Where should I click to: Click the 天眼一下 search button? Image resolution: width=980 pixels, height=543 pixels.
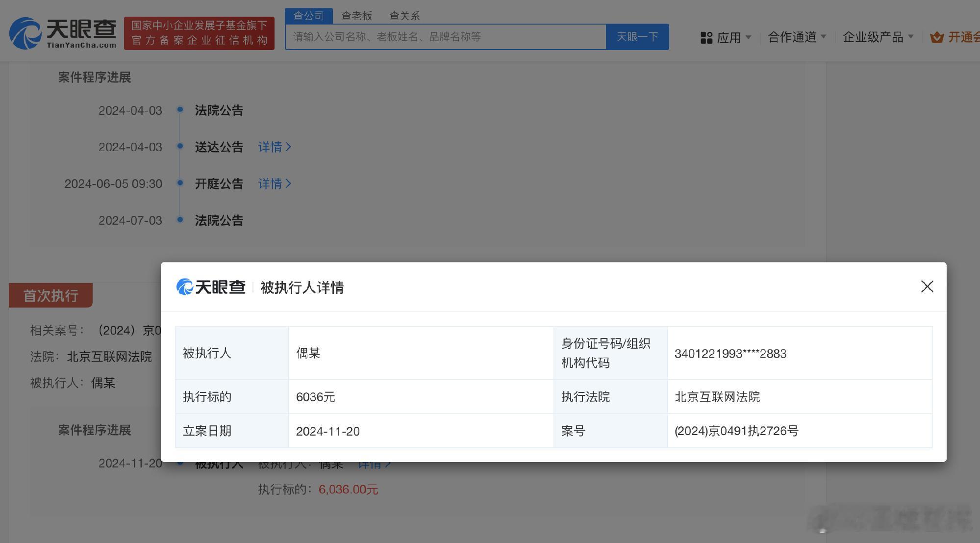(x=637, y=37)
